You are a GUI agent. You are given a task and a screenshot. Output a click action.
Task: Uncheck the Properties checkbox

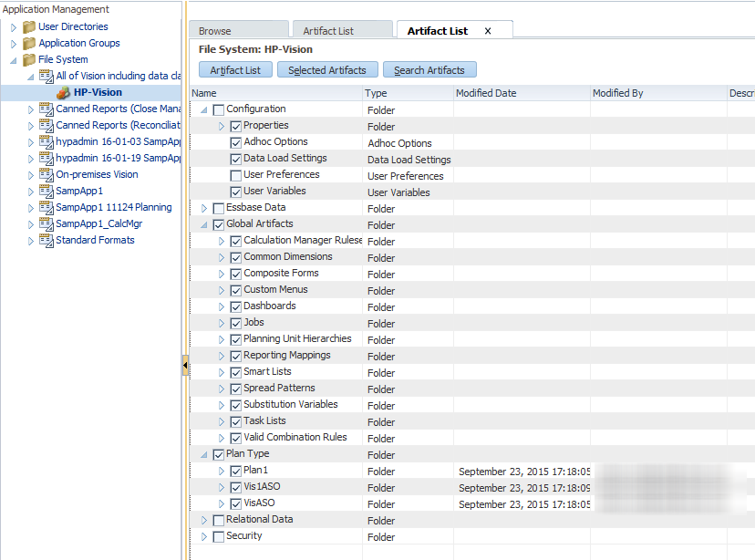[x=236, y=126]
